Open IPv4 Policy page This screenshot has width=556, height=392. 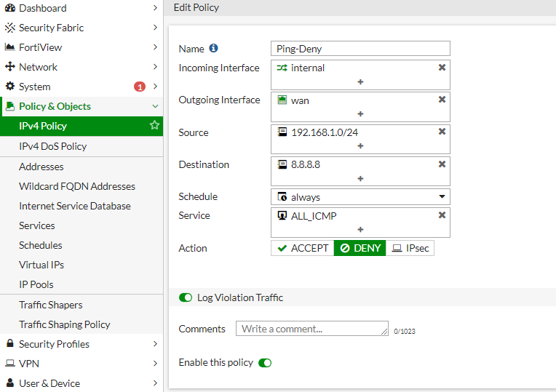[82, 126]
